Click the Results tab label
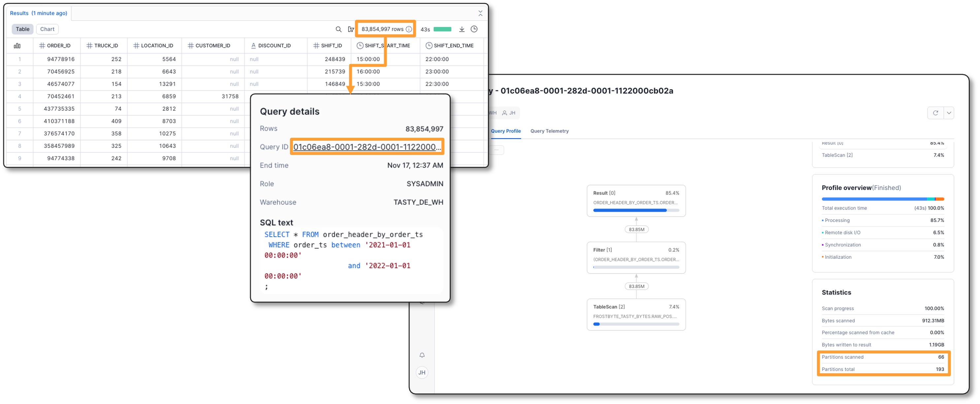The width and height of the screenshot is (980, 404). pos(38,13)
